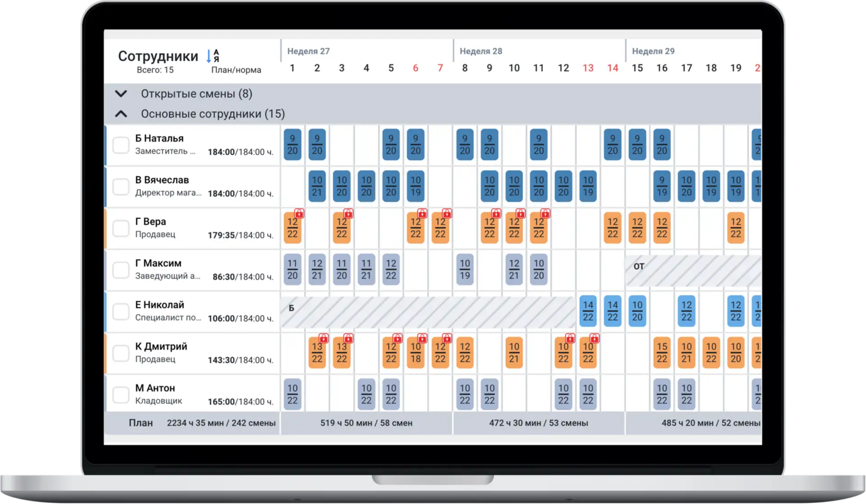866x504 pixels.
Task: Select day 1 column header
Action: 292,68
